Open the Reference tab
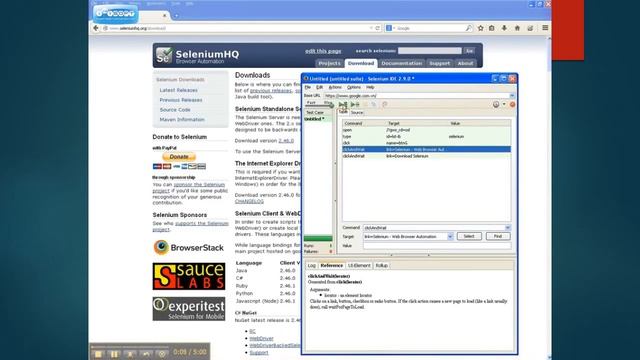 pos(331,265)
